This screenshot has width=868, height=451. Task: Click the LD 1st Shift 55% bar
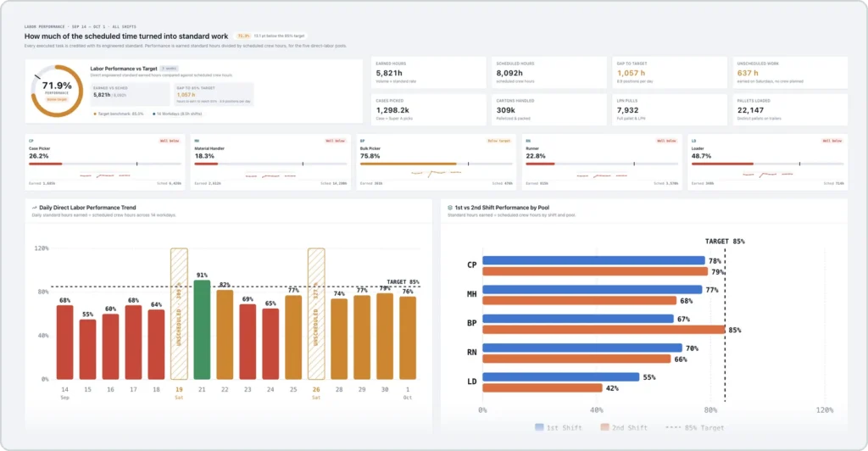(561, 377)
